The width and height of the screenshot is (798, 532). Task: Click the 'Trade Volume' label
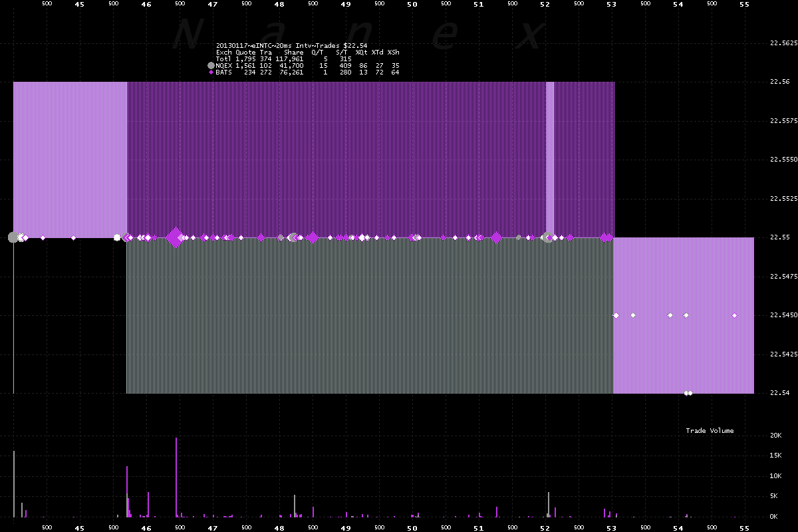click(710, 431)
